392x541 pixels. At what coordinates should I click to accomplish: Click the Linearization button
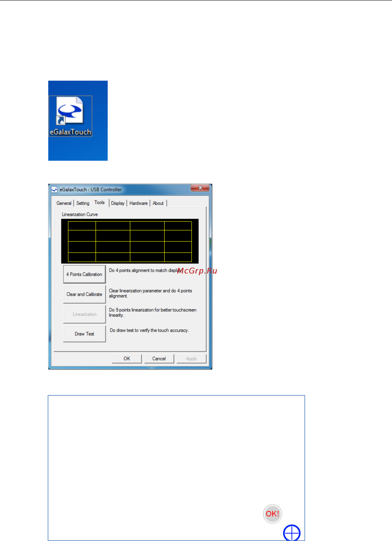[x=84, y=314]
